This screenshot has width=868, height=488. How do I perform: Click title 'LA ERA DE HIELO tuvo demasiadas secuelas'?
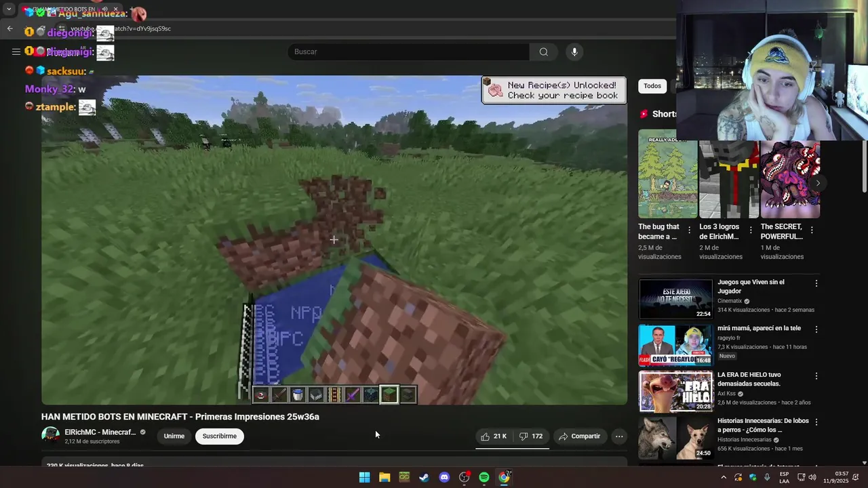coord(750,379)
